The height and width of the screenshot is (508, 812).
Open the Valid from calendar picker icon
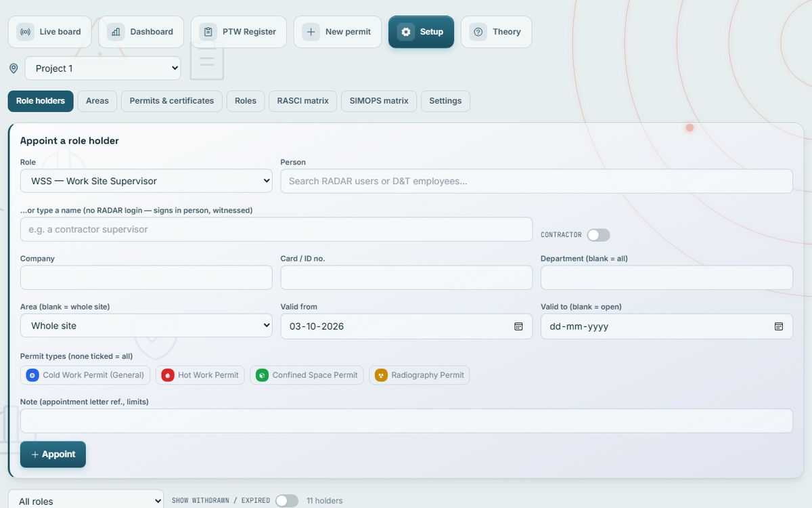point(518,326)
